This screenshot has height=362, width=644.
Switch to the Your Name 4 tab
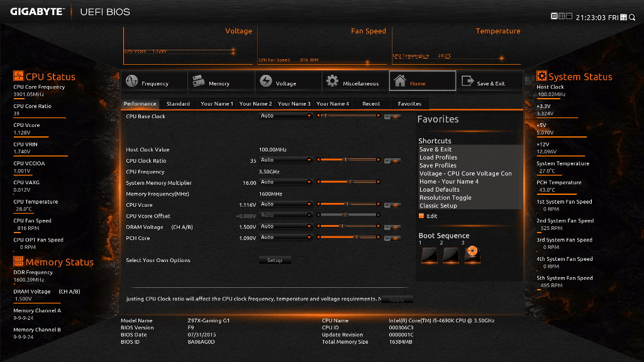click(x=333, y=104)
